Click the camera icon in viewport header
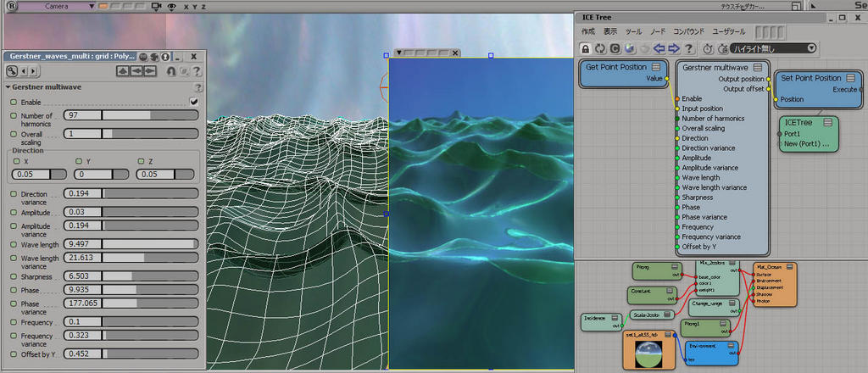This screenshot has width=868, height=373. 156,7
